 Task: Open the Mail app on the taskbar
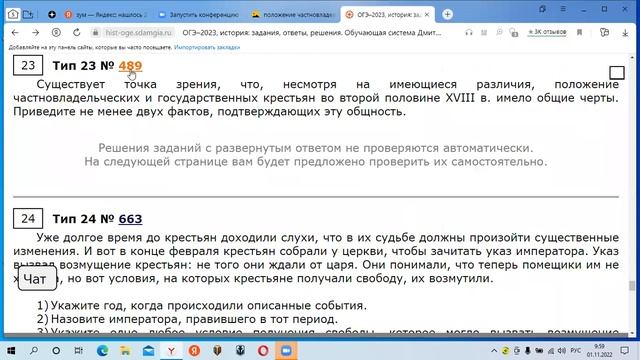148,351
